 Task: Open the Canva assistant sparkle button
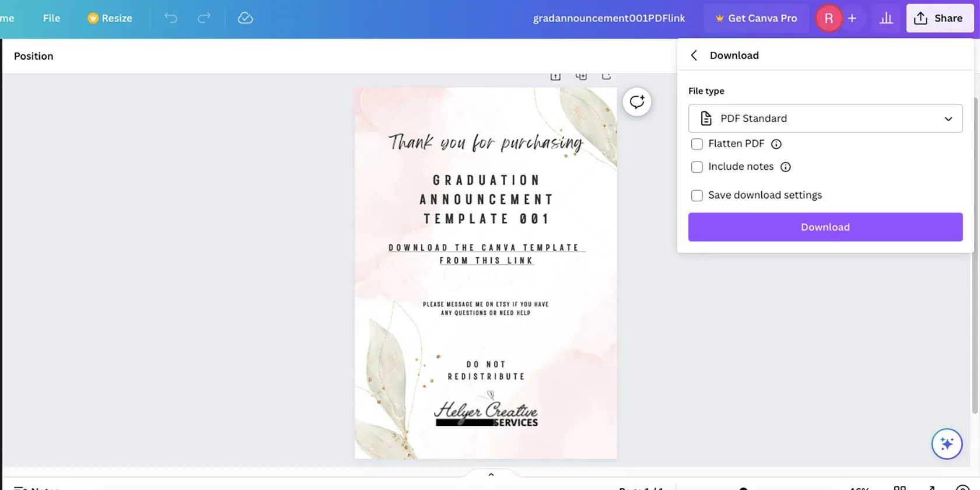[x=947, y=444]
